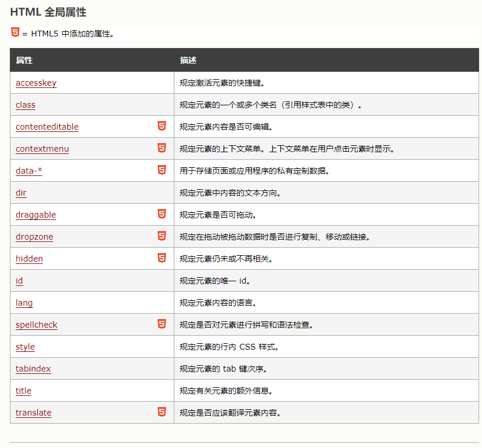Image resolution: width=482 pixels, height=448 pixels.
Task: Click description '用于存储页面或应用程序的私有定制数据。'
Action: tap(254, 171)
